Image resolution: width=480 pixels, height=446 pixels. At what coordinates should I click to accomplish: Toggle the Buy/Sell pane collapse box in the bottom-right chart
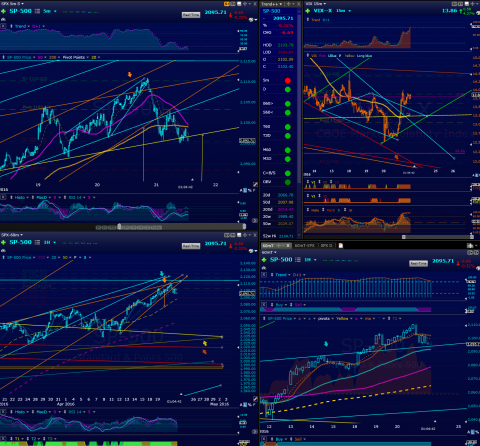point(264,305)
